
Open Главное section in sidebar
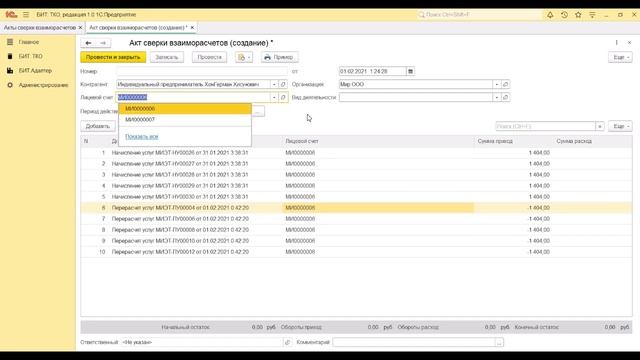click(29, 42)
